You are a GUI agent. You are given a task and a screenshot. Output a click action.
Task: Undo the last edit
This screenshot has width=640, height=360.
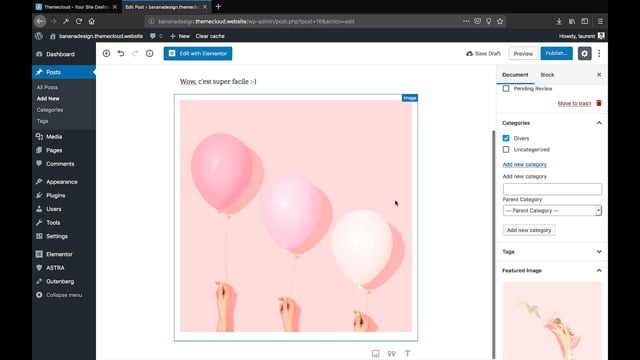click(x=121, y=53)
